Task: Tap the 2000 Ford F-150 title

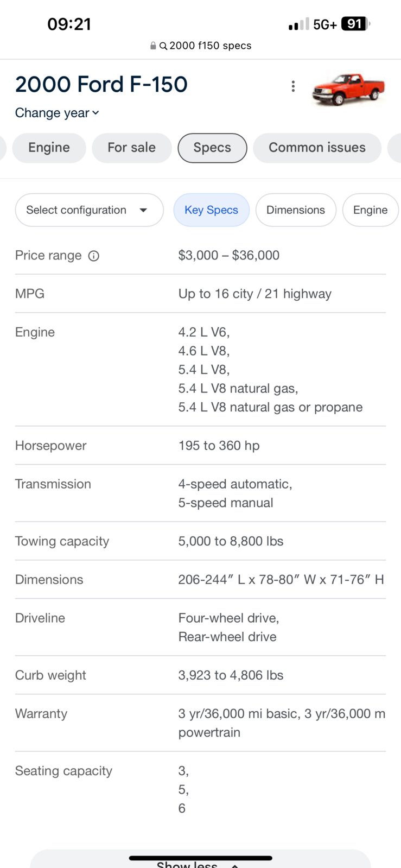Action: pos(101,85)
